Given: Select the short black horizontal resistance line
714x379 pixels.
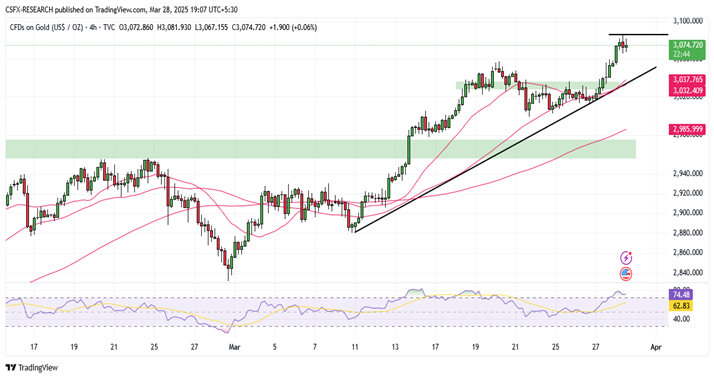Looking at the screenshot, I should click(638, 34).
